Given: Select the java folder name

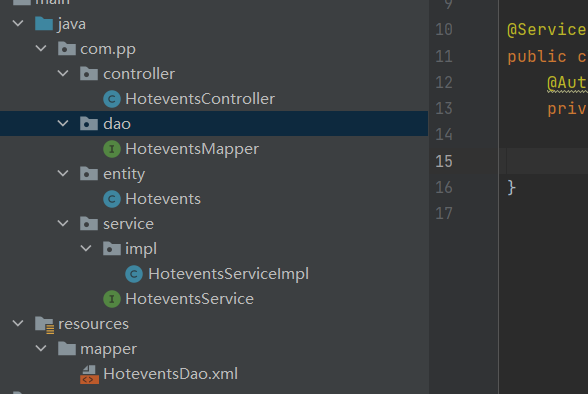Looking at the screenshot, I should pos(72,24).
